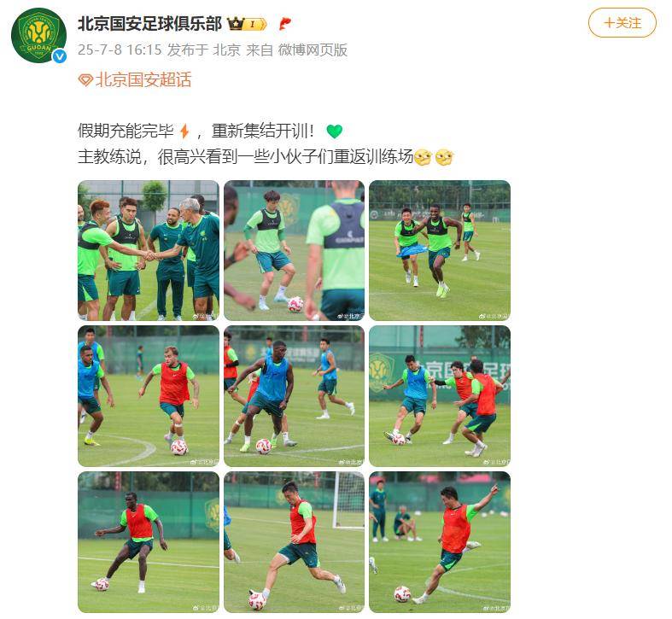The height and width of the screenshot is (619, 672).
Task: Follow account with the +关注 button
Action: (622, 23)
